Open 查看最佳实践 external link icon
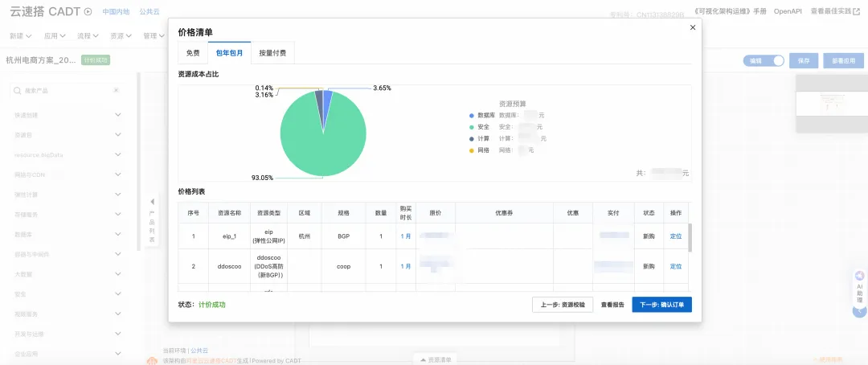The image size is (868, 365). point(857,11)
